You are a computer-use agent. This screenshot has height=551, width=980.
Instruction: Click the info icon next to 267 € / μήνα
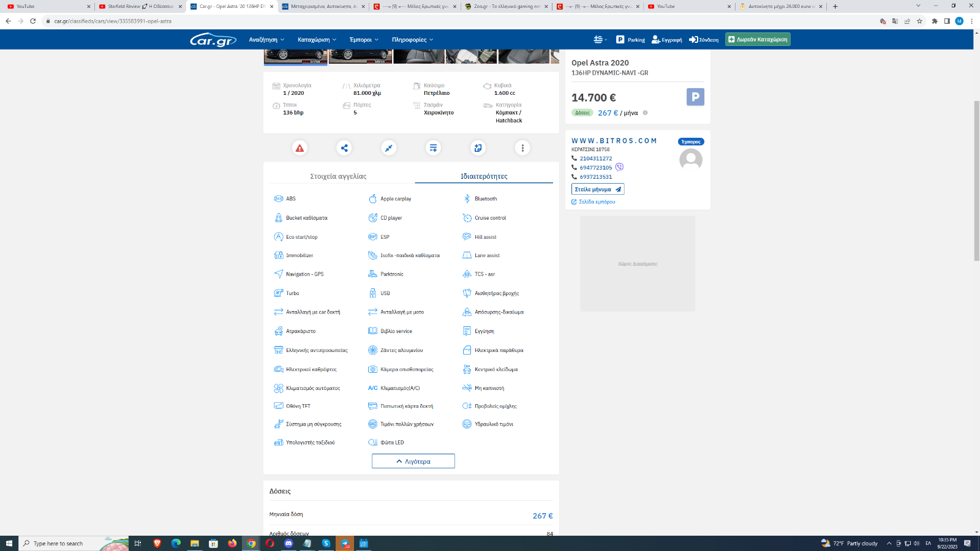[x=645, y=113]
